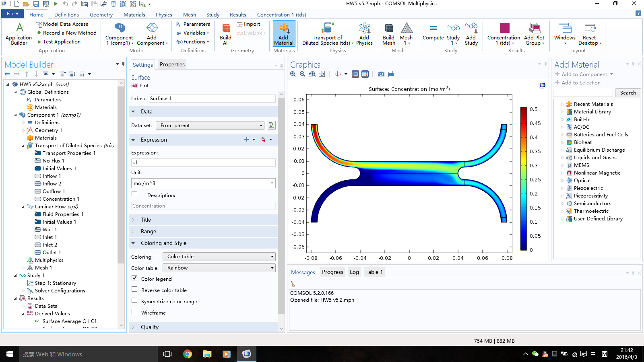Open the Data set dropdown
This screenshot has width=644, height=362.
pyautogui.click(x=210, y=125)
